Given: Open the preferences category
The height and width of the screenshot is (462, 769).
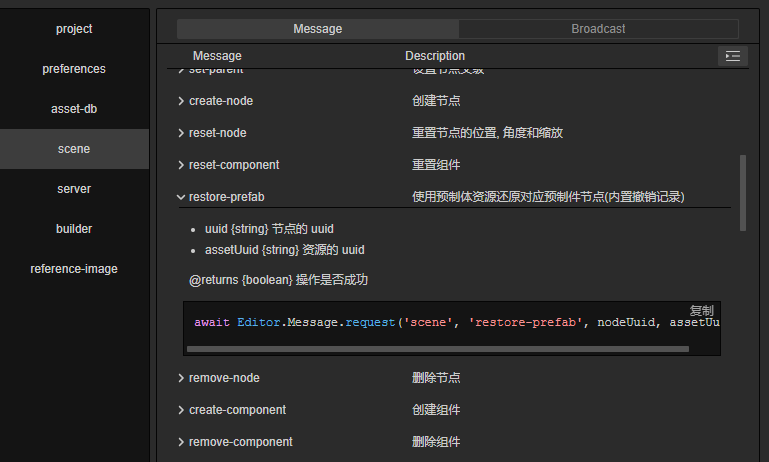Looking at the screenshot, I should tap(74, 69).
